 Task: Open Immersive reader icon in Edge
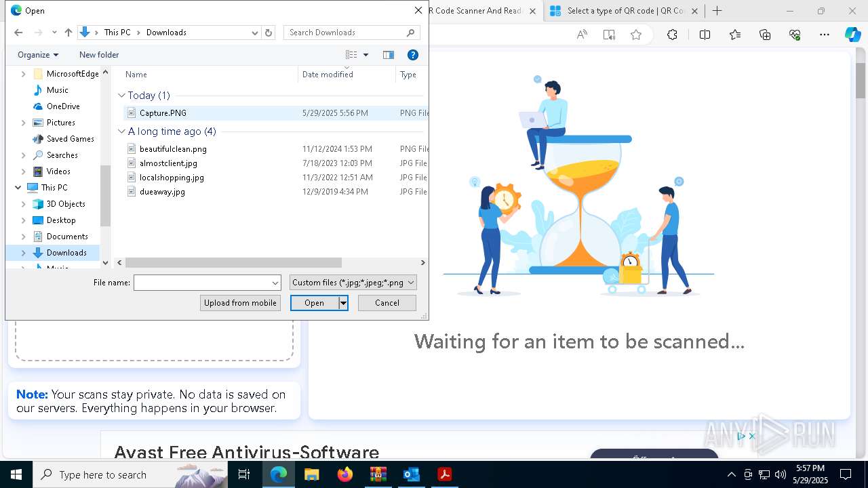pyautogui.click(x=609, y=35)
